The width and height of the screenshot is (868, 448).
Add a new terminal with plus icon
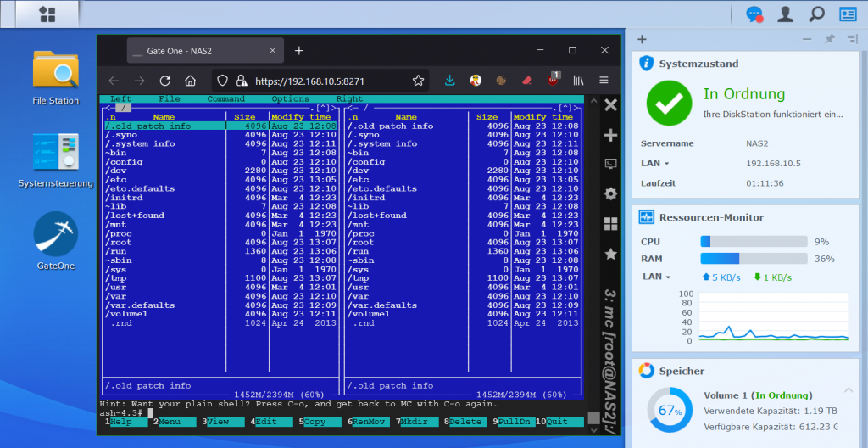coord(610,136)
